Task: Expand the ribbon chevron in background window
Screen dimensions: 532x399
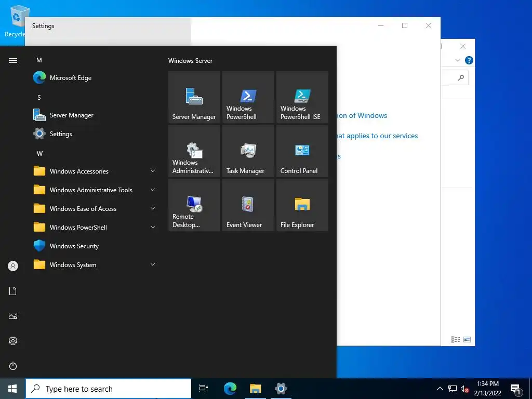Action: coord(457,60)
